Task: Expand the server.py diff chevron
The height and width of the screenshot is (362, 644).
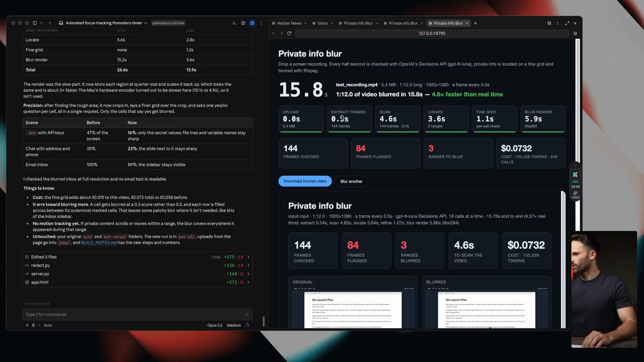Action: click(x=248, y=274)
